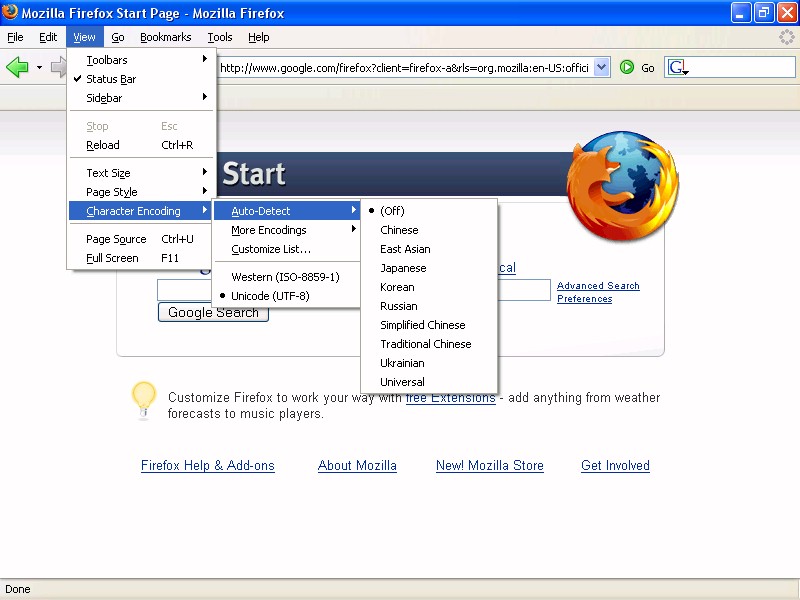Open the Auto-Detect submenu
The height and width of the screenshot is (600, 800).
pyautogui.click(x=286, y=211)
